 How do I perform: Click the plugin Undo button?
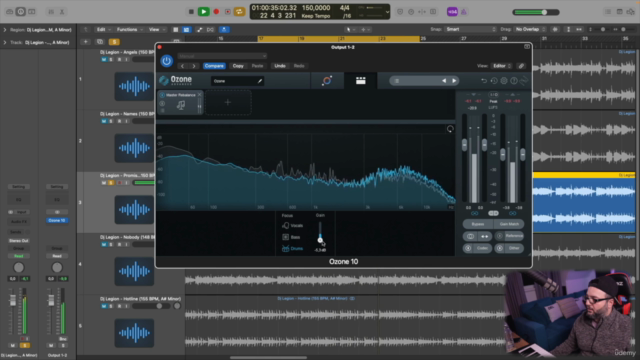[280, 66]
